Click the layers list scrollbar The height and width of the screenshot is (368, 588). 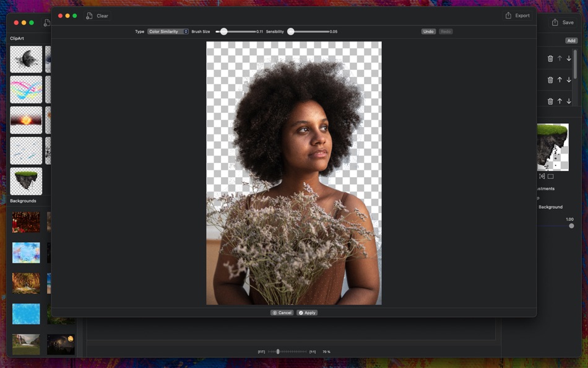pyautogui.click(x=575, y=64)
